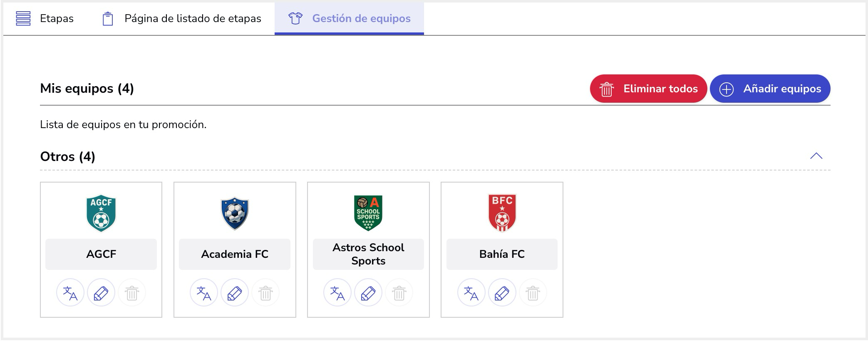Translate Astros School Sports team name

click(337, 293)
